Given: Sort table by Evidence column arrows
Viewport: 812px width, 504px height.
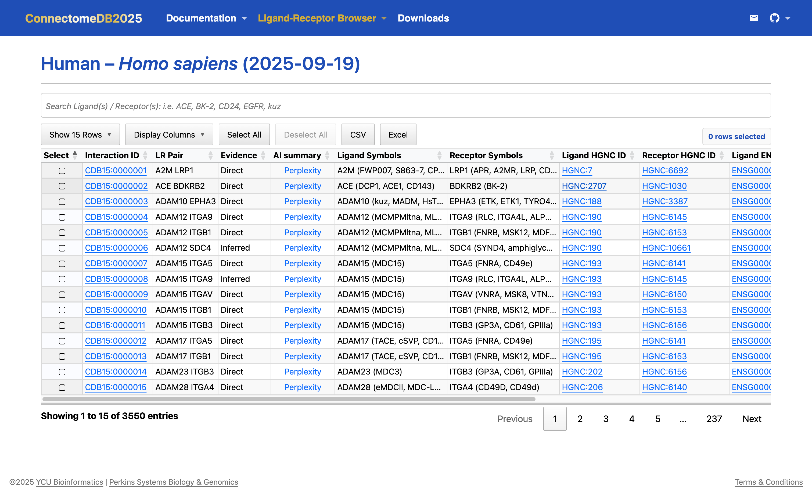Looking at the screenshot, I should pos(263,155).
